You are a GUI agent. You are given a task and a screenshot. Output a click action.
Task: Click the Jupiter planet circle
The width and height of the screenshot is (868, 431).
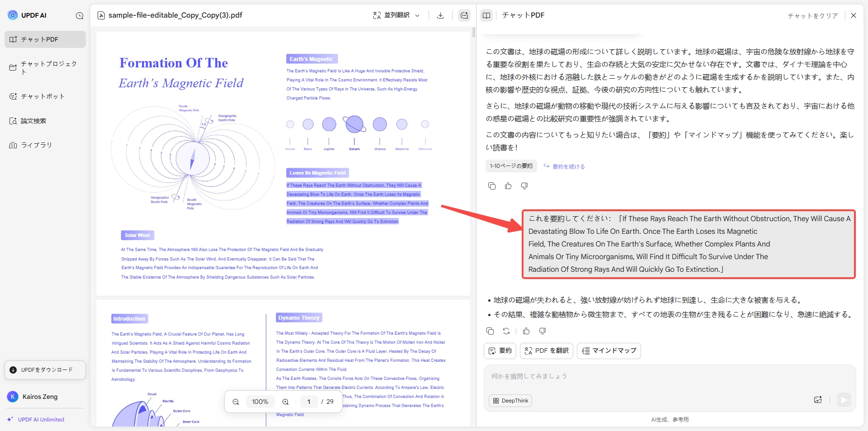click(329, 124)
